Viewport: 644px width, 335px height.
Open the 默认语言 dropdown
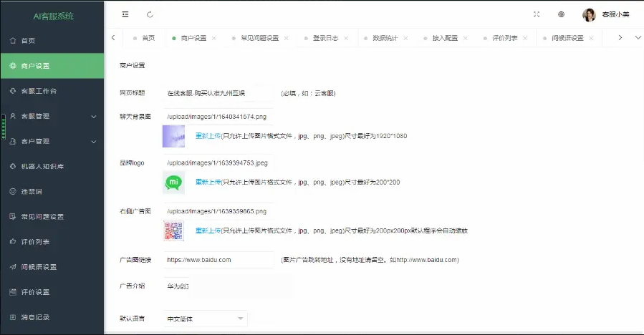206,319
